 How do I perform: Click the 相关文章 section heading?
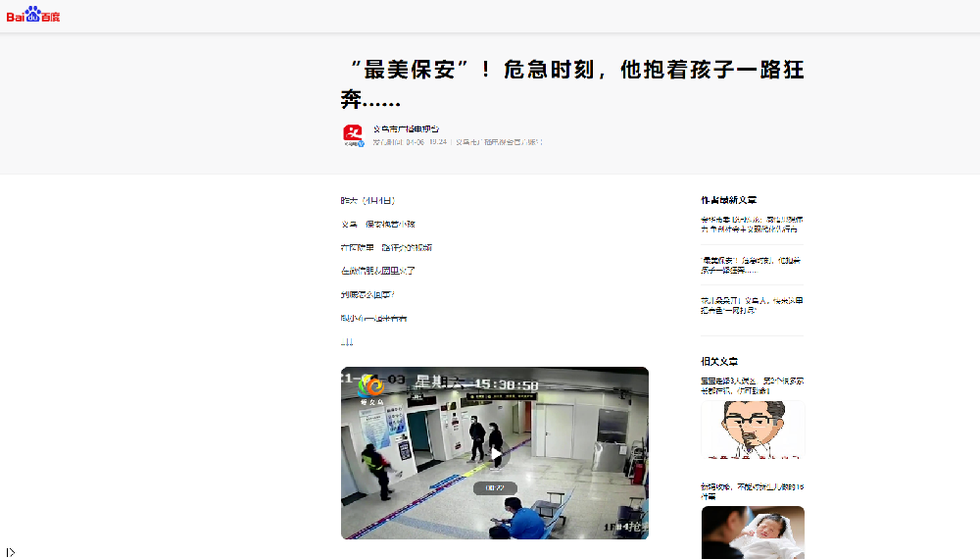pyautogui.click(x=719, y=362)
